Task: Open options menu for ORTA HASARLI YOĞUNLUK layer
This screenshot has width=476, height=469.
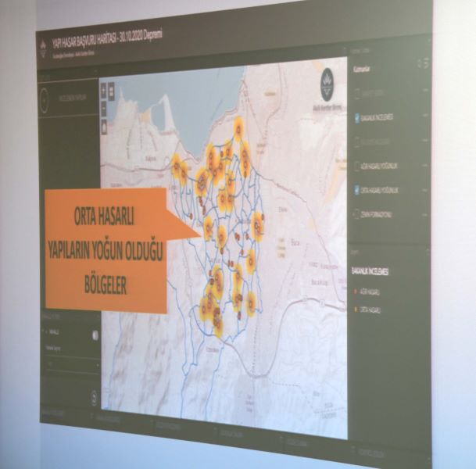Action: tap(425, 190)
